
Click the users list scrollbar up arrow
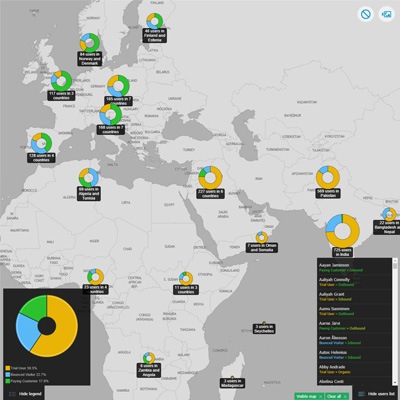(395, 260)
